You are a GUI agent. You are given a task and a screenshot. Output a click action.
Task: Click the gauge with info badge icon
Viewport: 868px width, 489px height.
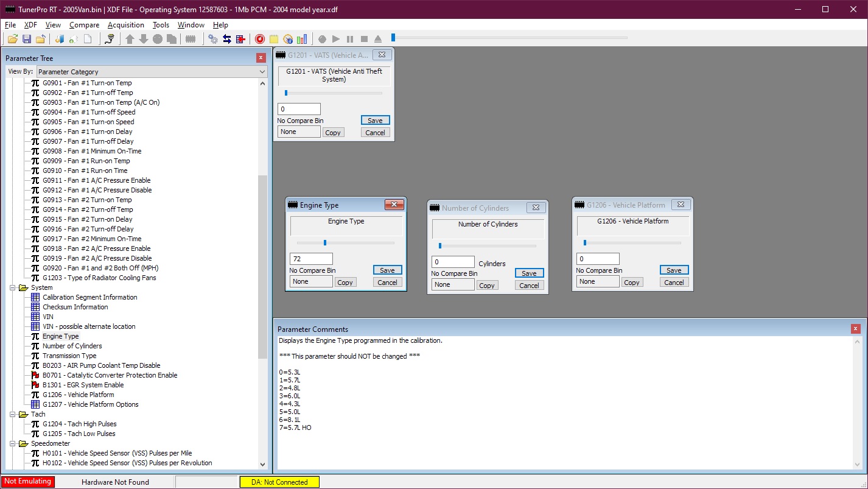tap(288, 39)
